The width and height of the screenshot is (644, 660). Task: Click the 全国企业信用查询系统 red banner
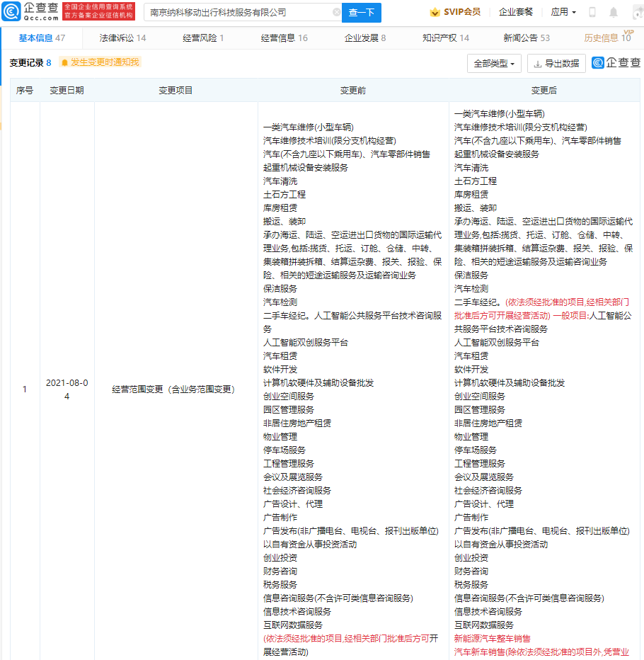(99, 11)
